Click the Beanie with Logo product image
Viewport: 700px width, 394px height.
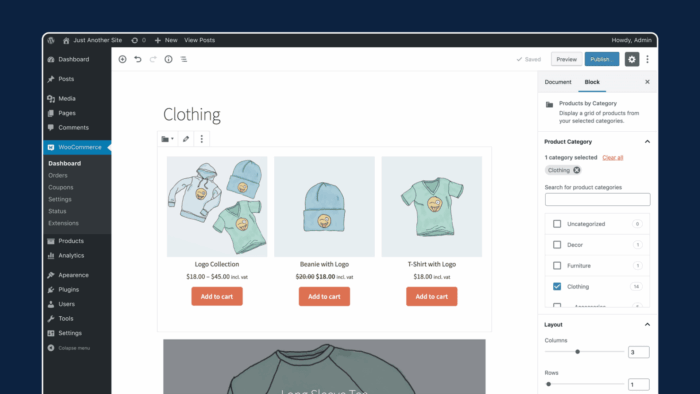pos(325,207)
